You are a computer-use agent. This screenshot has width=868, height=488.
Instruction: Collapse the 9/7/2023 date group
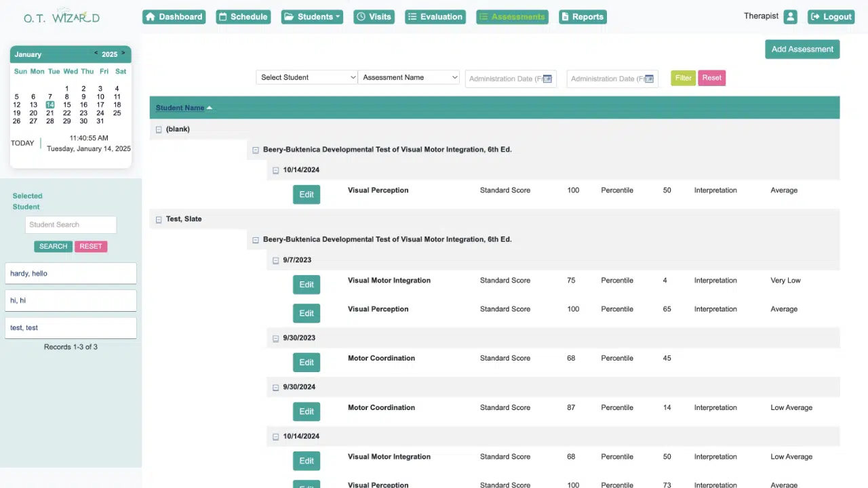pyautogui.click(x=276, y=260)
